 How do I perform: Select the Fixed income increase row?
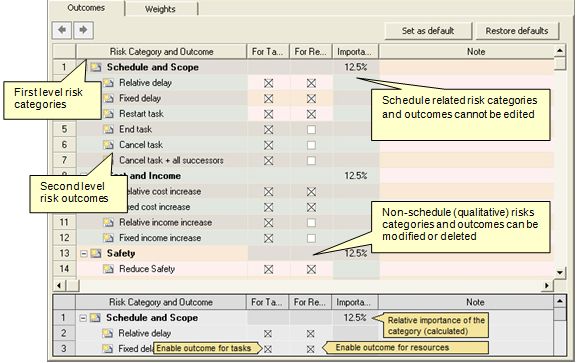(x=304, y=238)
